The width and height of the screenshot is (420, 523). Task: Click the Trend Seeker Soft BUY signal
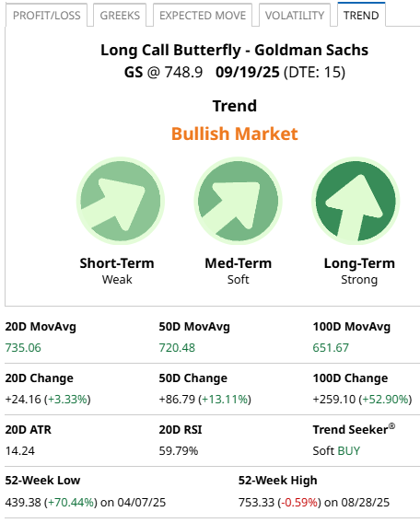(336, 450)
